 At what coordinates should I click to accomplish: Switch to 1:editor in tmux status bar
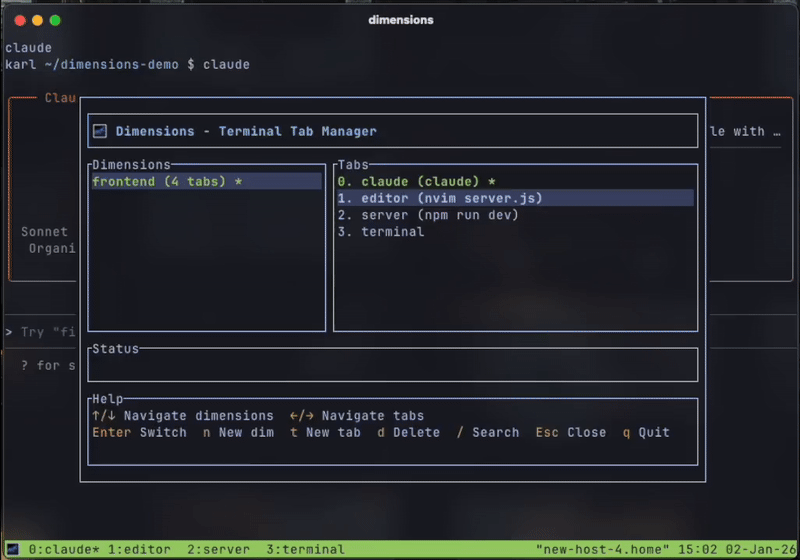(x=139, y=549)
